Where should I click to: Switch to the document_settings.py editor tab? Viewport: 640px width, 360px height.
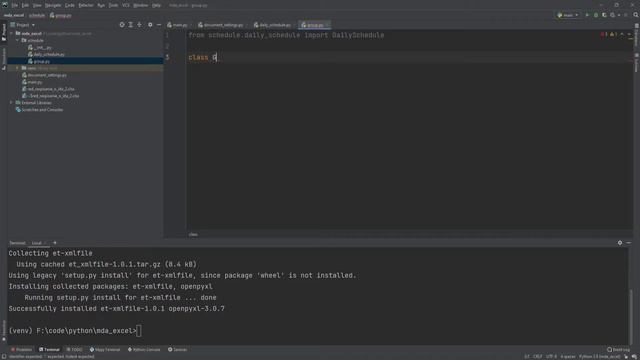click(x=223, y=25)
